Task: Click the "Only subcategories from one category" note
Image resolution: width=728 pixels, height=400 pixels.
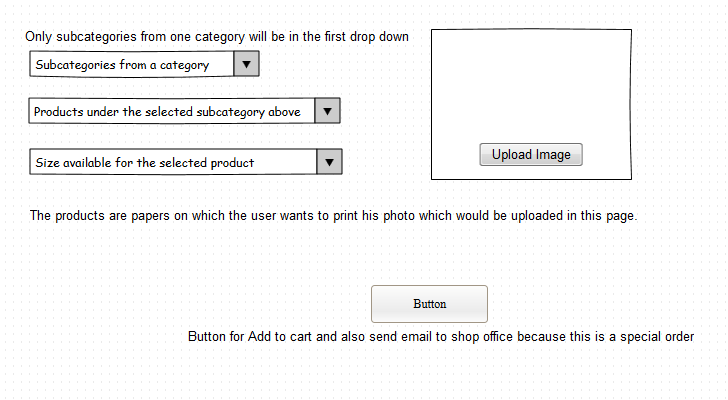Action: pyautogui.click(x=217, y=37)
